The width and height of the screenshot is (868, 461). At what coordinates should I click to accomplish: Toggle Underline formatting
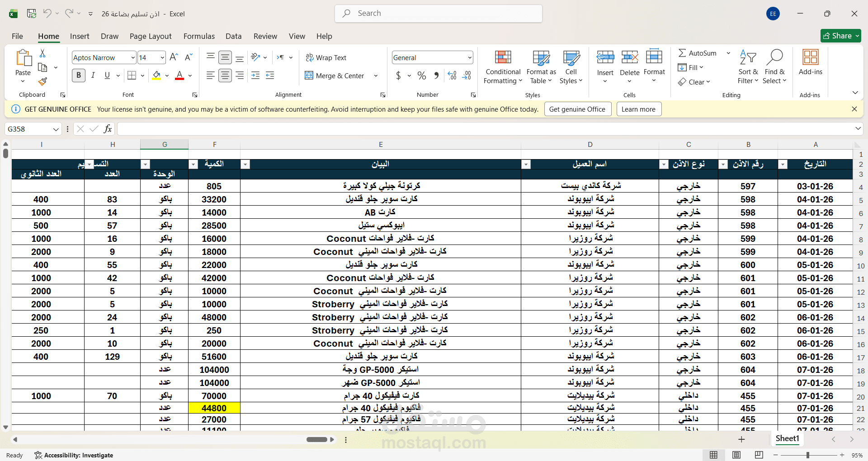tap(107, 75)
